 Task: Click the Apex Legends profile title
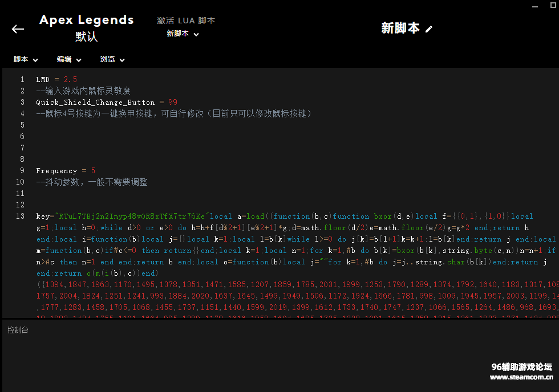[87, 20]
